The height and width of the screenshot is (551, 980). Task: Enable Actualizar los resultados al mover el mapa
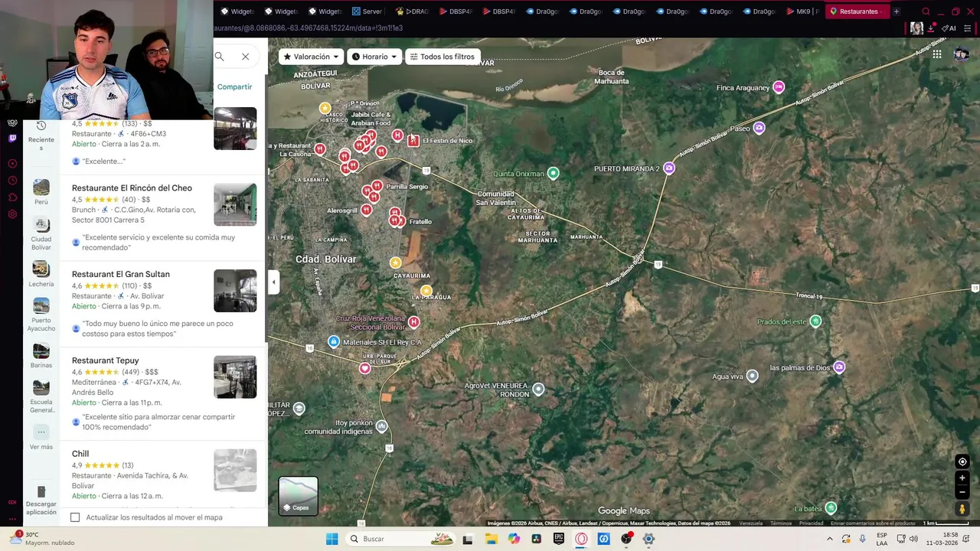tap(75, 517)
